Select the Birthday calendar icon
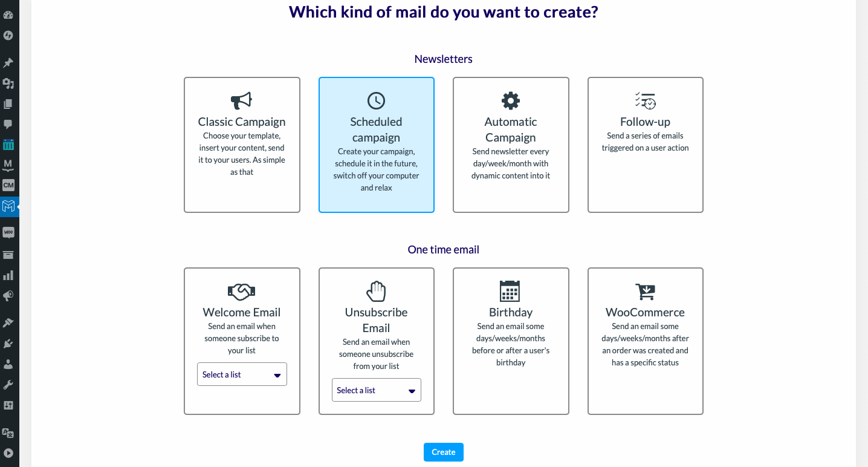Viewport: 868px width, 467px height. pyautogui.click(x=511, y=291)
